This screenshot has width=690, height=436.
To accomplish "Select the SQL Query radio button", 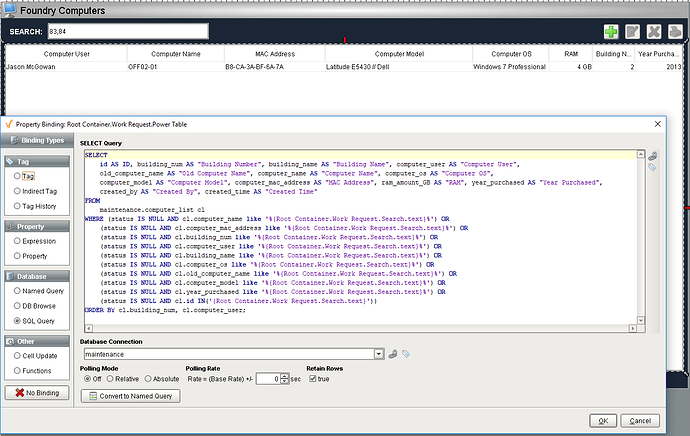I will coord(17,321).
